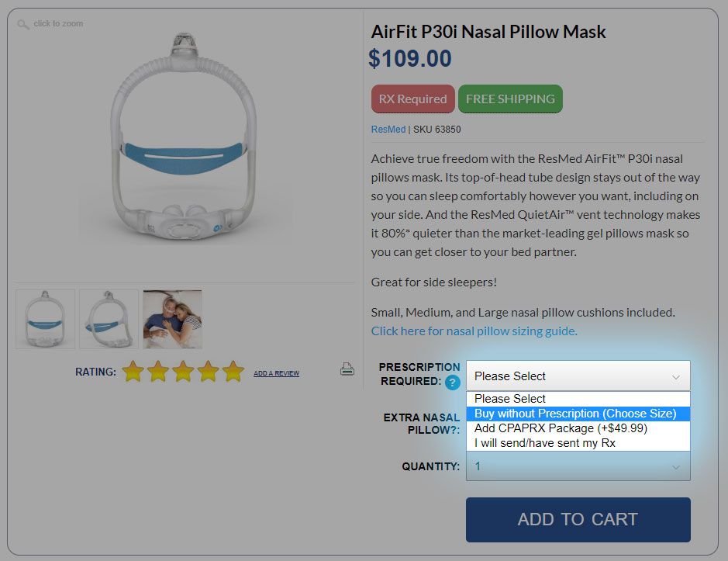Click the fifth rating star

(x=230, y=372)
